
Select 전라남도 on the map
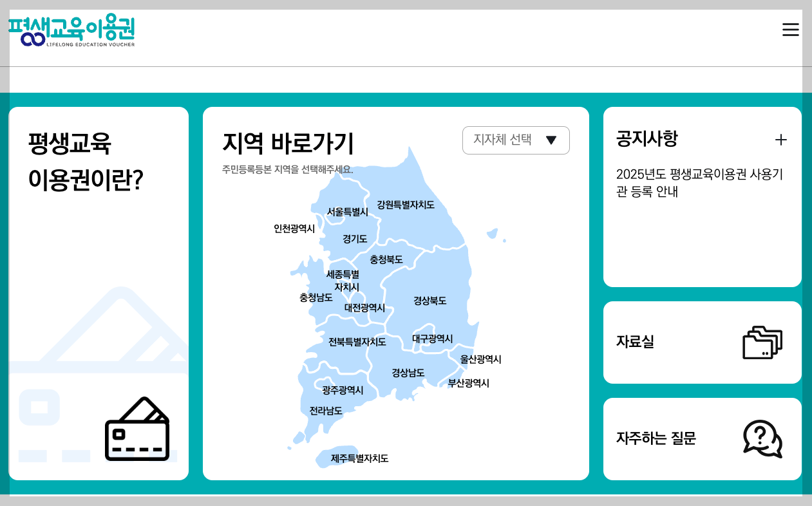[325, 410]
